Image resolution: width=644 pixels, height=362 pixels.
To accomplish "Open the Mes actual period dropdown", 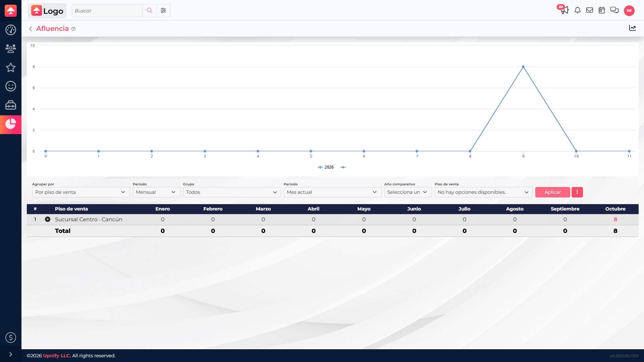I will 332,192.
